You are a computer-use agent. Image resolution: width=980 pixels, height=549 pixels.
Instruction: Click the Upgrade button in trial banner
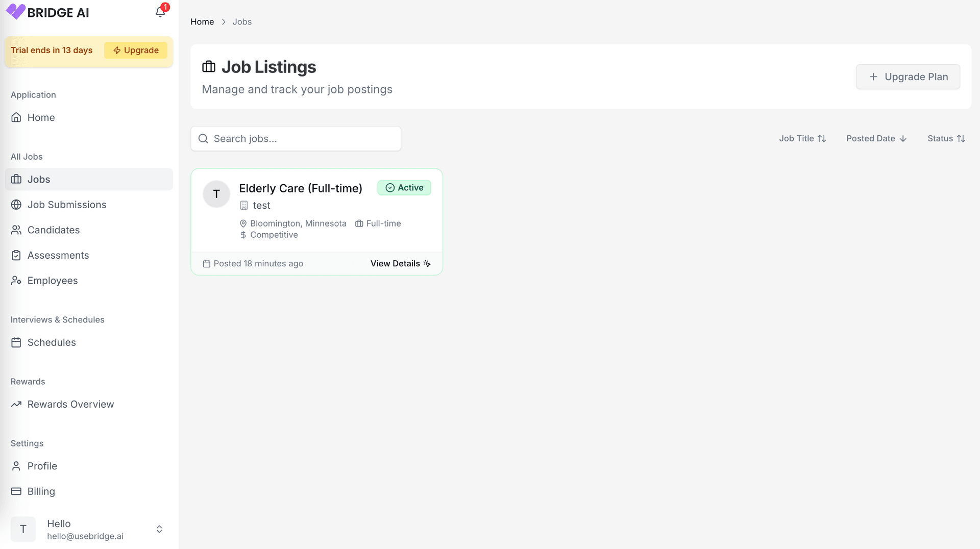pos(135,50)
